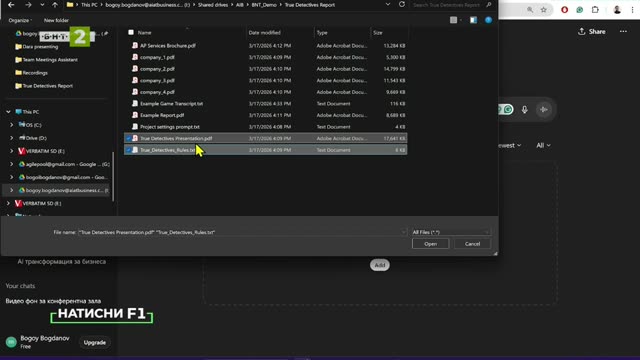Click the Share button in ChatGPT
The width and height of the screenshot is (640, 360).
pos(592,31)
